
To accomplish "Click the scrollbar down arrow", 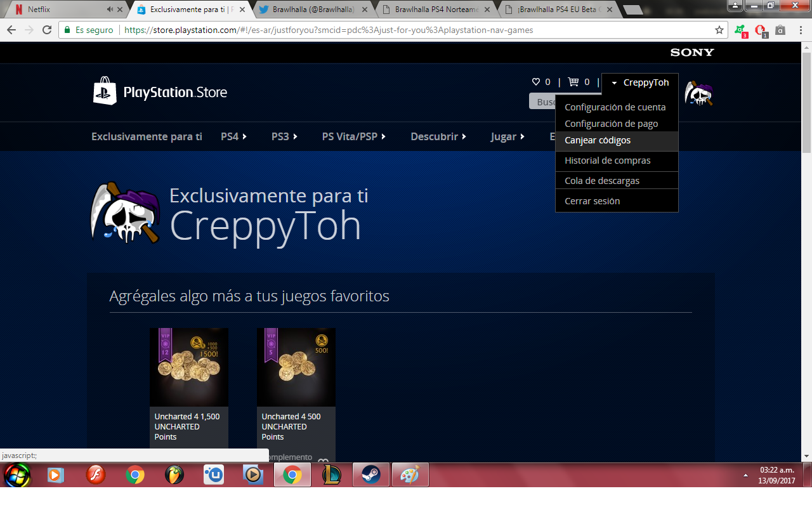I will coord(806,456).
